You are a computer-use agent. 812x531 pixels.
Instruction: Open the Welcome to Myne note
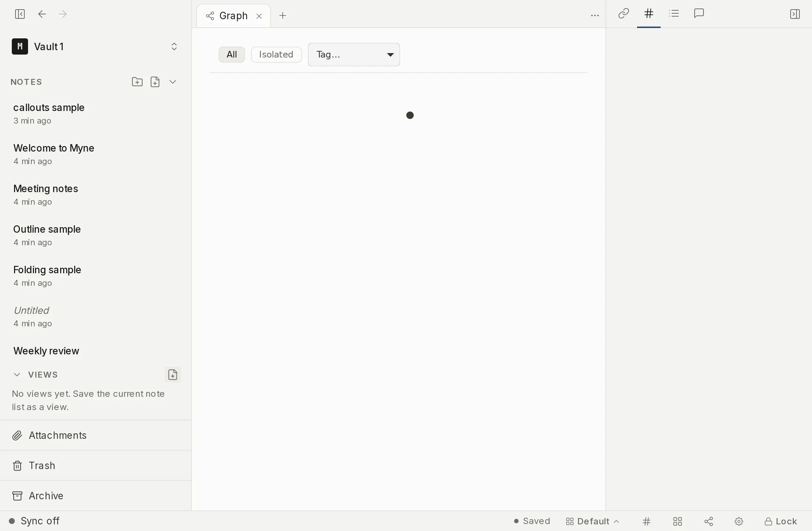click(x=95, y=155)
